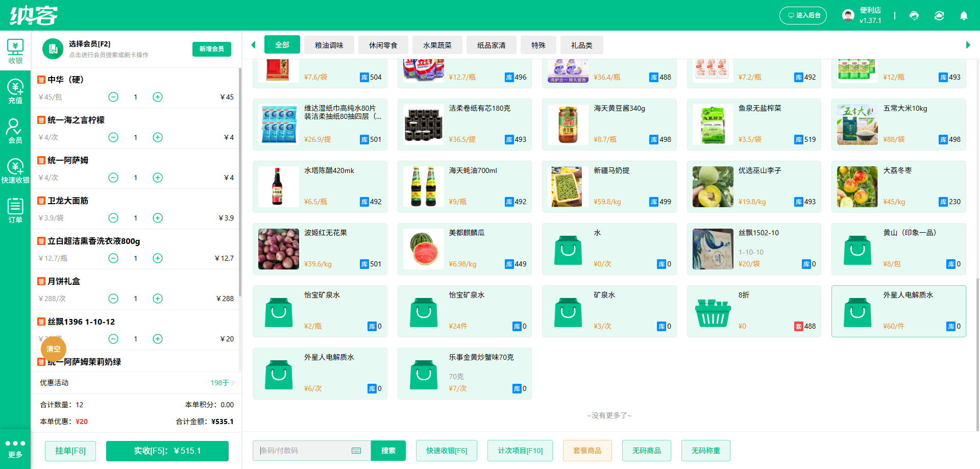Switch to the 水果蔬菜 category tab
The width and height of the screenshot is (980, 469).
pyautogui.click(x=437, y=45)
